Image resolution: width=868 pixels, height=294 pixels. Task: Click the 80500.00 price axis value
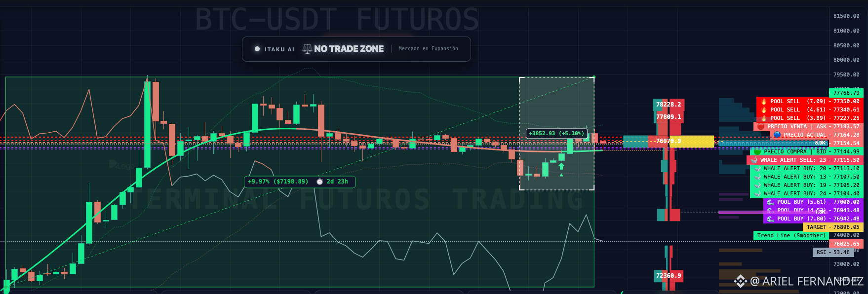click(x=846, y=45)
